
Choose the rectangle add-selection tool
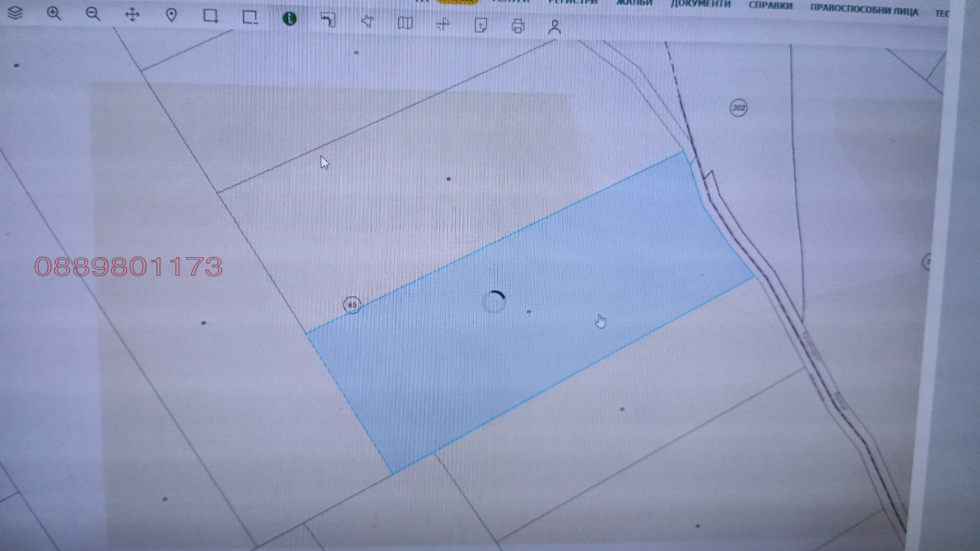pyautogui.click(x=211, y=16)
